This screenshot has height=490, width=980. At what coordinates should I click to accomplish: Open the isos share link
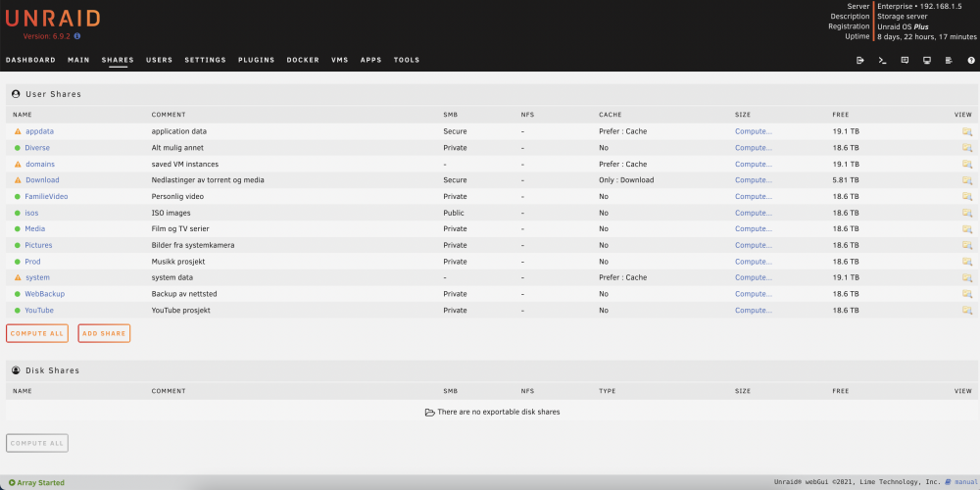pyautogui.click(x=32, y=213)
